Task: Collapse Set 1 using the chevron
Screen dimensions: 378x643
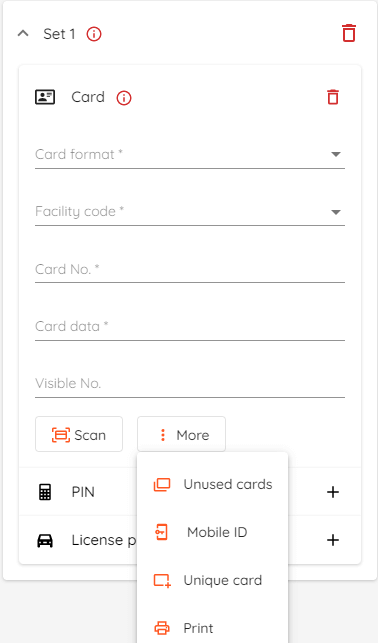Action: pyautogui.click(x=23, y=34)
